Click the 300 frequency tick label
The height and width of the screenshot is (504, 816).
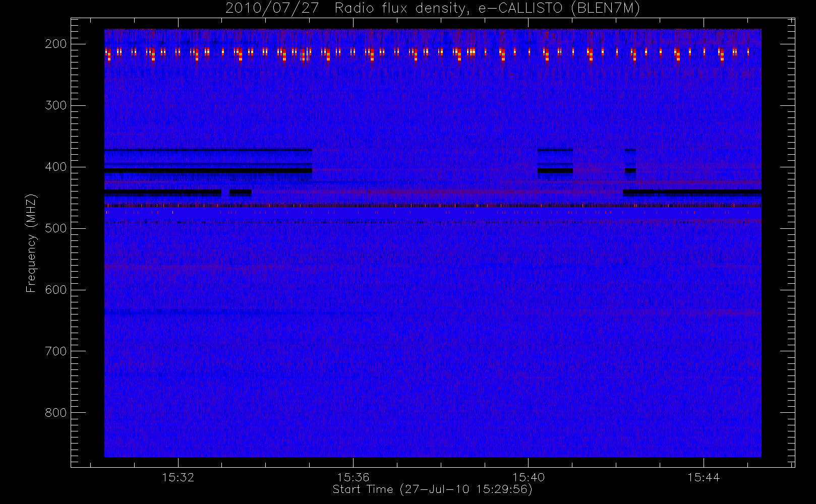pyautogui.click(x=55, y=105)
